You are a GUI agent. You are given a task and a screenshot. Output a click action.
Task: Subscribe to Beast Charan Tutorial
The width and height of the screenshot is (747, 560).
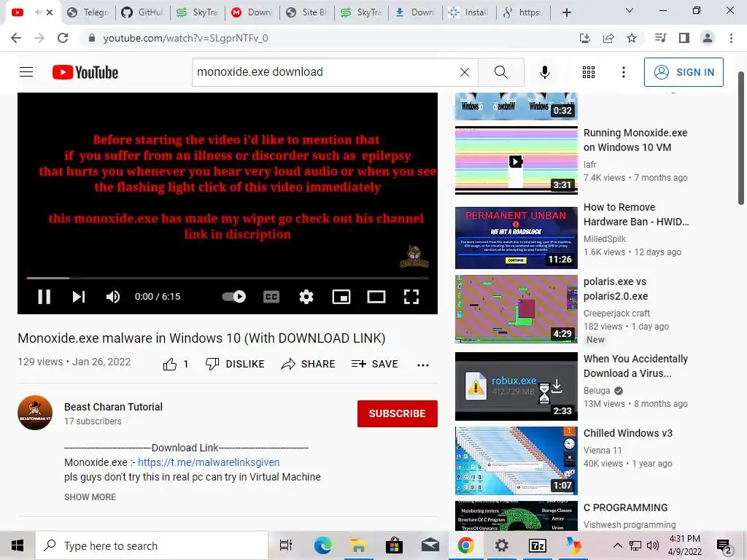tap(398, 413)
